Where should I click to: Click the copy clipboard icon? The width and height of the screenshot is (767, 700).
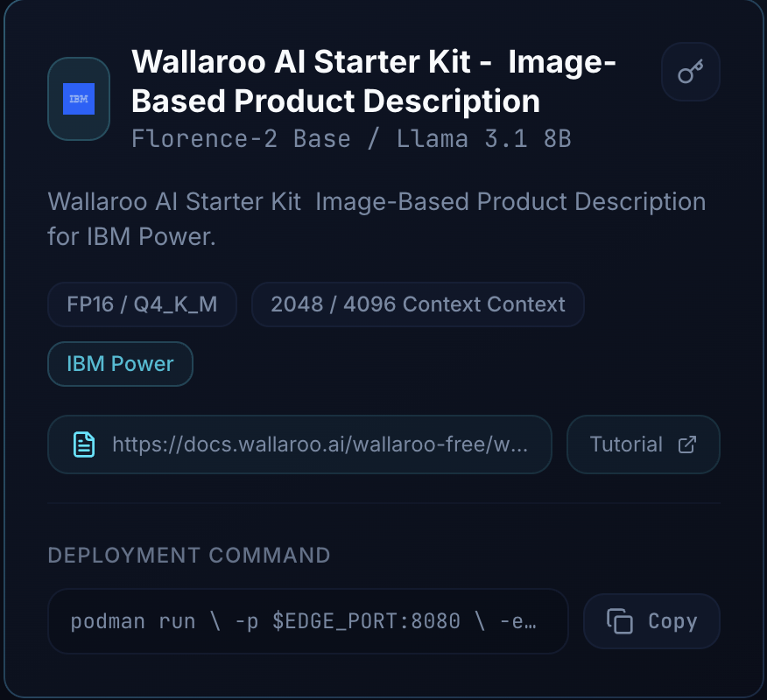620,621
